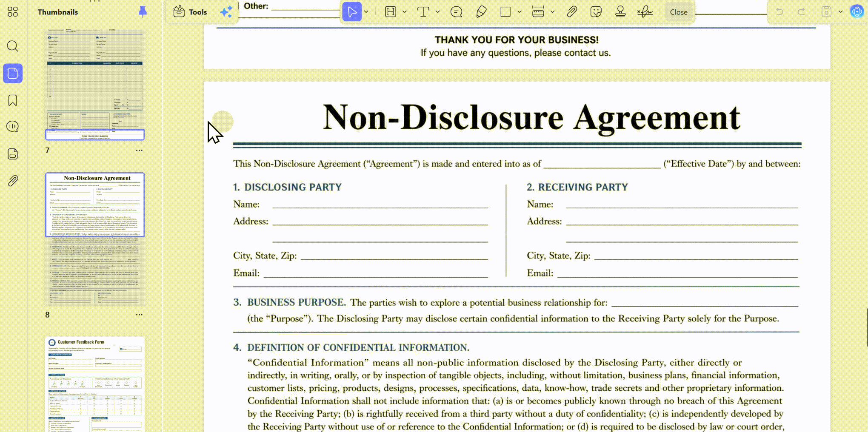The image size is (868, 432).
Task: Open page 7 thumbnail options menu
Action: click(x=139, y=150)
